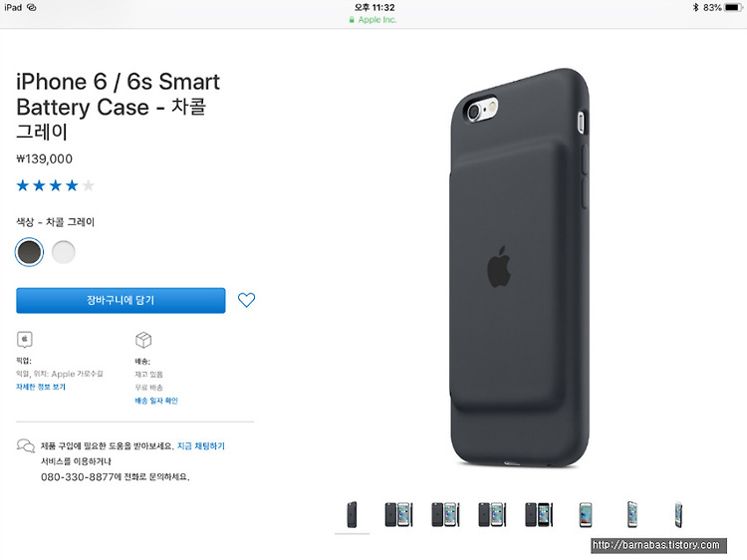Select the second product thumbnail
747x560 pixels.
398,515
